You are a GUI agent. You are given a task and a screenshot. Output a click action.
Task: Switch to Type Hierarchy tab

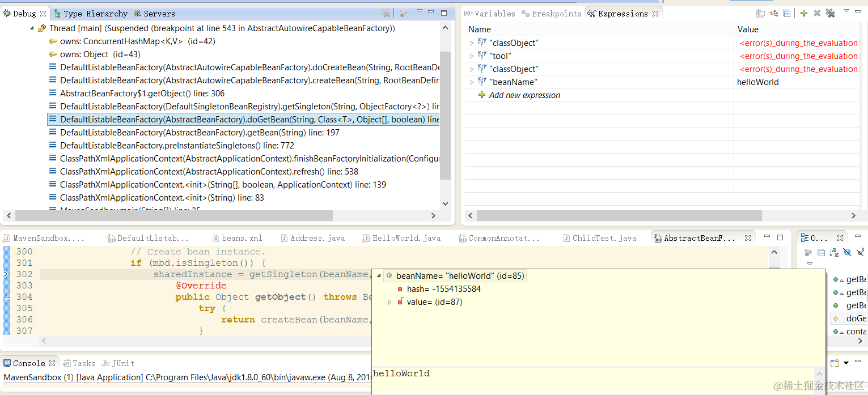(x=91, y=14)
